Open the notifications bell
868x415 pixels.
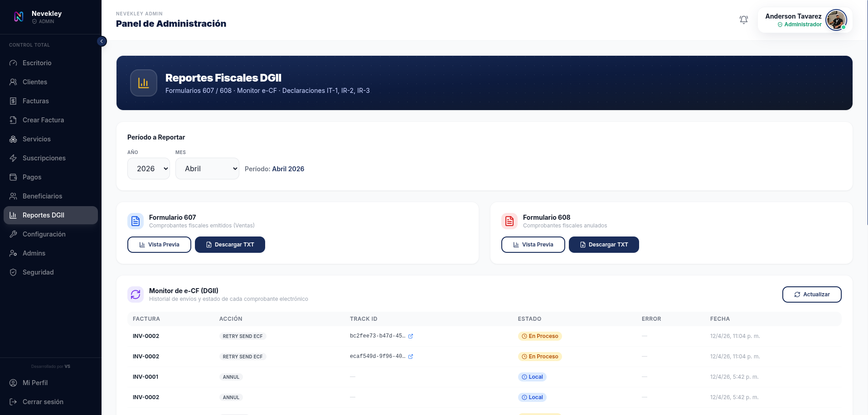(x=744, y=20)
